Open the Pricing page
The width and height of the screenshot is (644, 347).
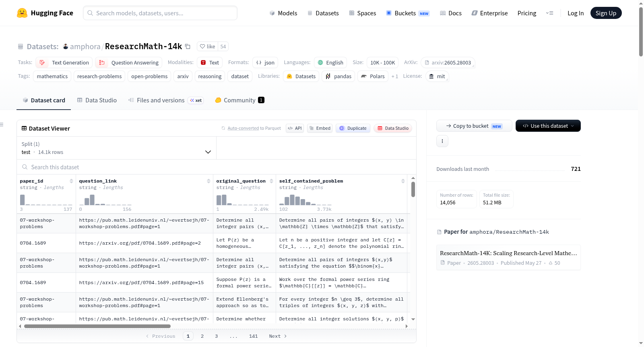(527, 13)
